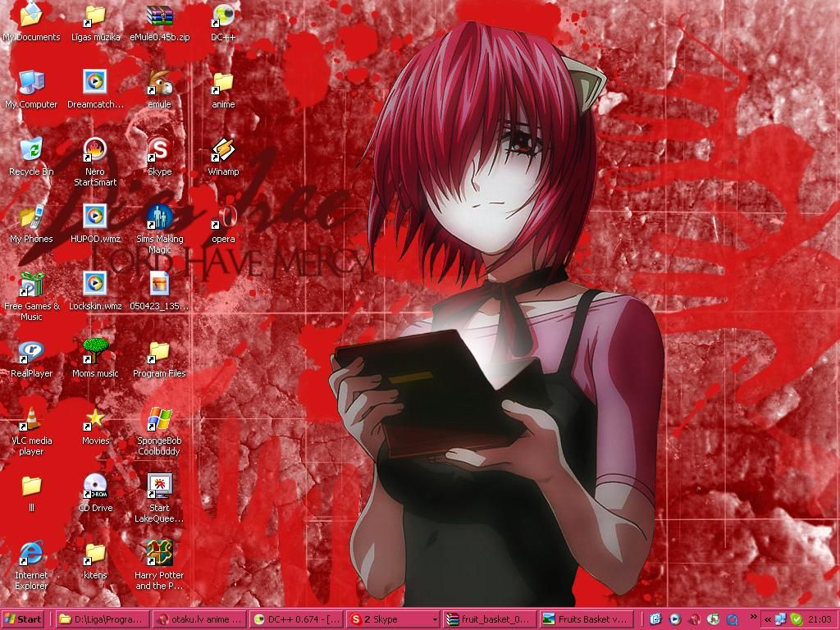
Task: Open the folder named lll
Action: tap(31, 493)
